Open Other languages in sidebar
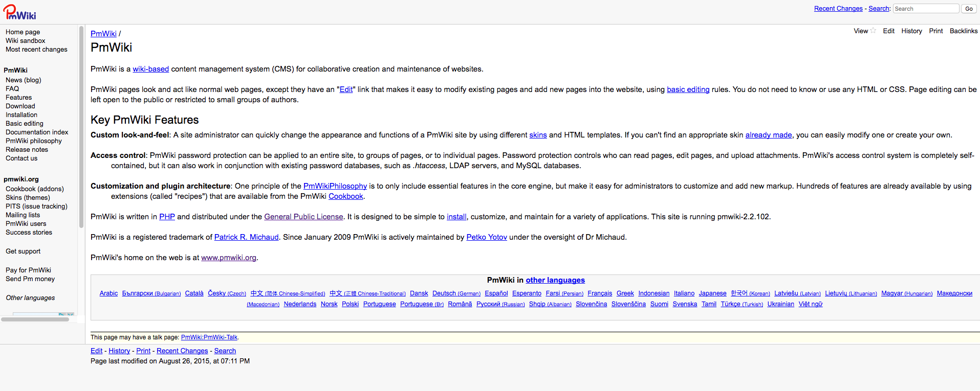The image size is (980, 391). [x=30, y=298]
